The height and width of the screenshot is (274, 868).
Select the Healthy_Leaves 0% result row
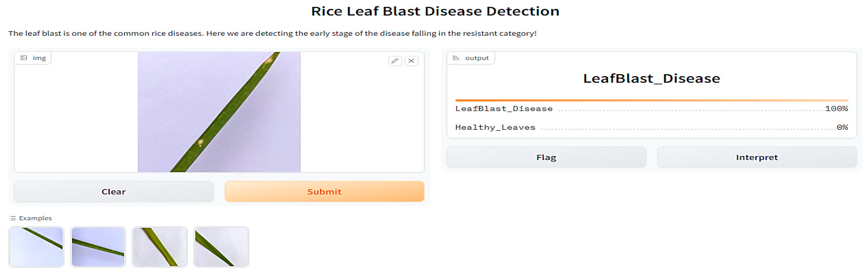point(651,127)
